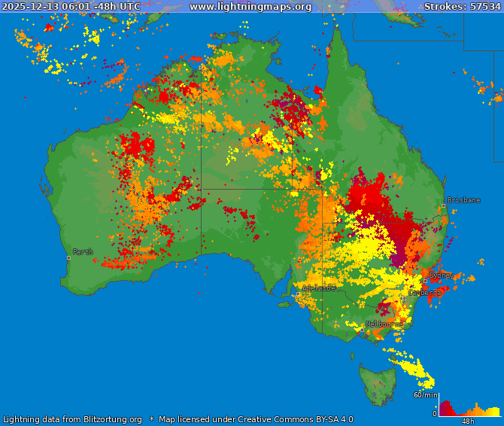Open the www.lightningmaps.org header link

coord(250,6)
